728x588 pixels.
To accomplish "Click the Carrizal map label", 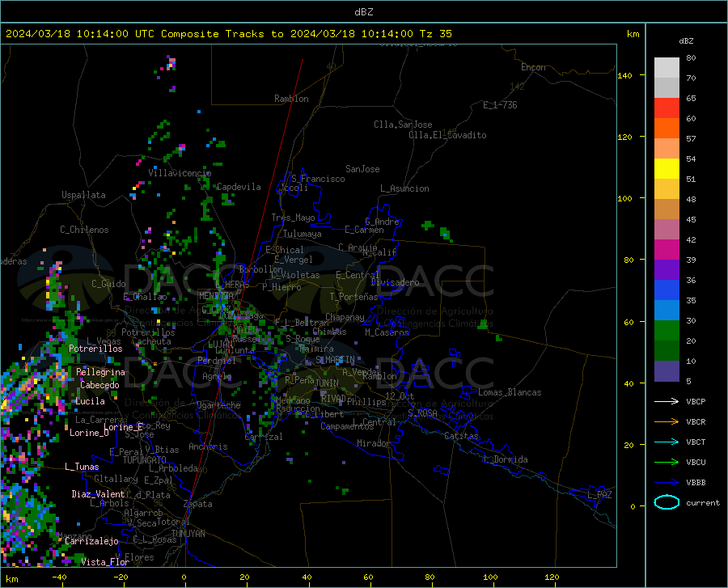I will pyautogui.click(x=263, y=437).
